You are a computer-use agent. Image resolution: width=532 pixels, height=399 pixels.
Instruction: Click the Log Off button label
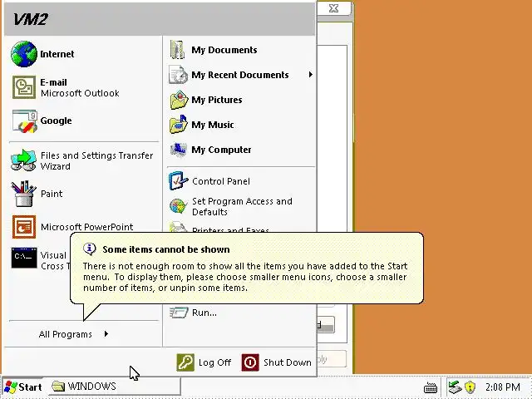click(x=214, y=362)
